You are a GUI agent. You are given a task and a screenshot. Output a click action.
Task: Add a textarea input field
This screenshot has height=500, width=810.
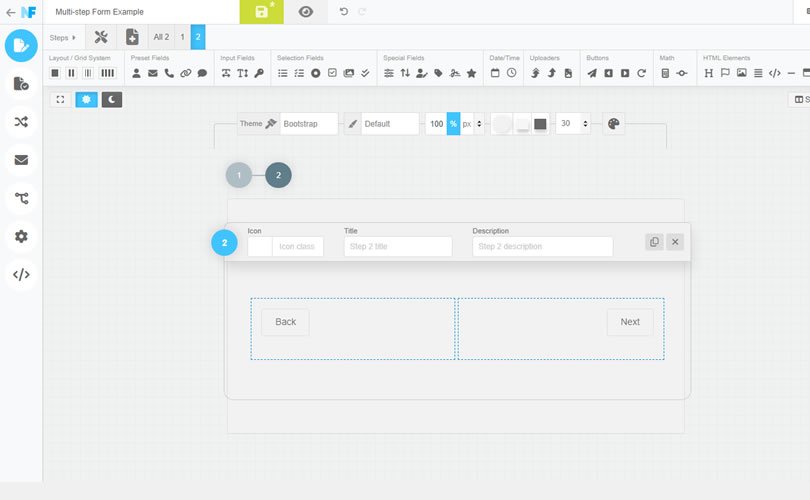[243, 73]
